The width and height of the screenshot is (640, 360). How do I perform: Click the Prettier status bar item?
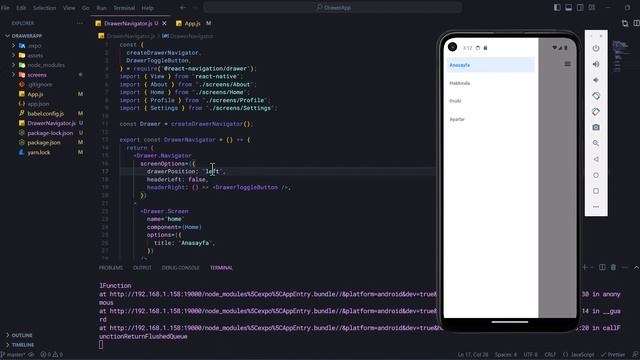tap(613, 355)
